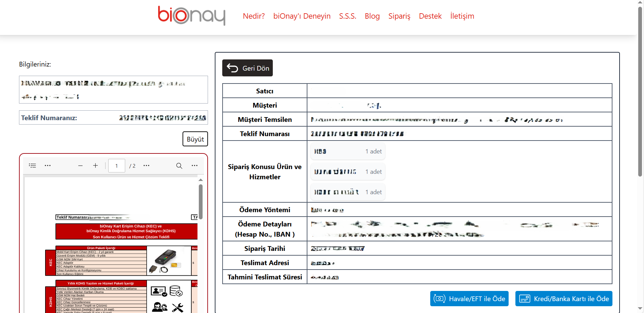This screenshot has height=313, width=644.
Task: Open the PDF search magnifier
Action: [179, 166]
